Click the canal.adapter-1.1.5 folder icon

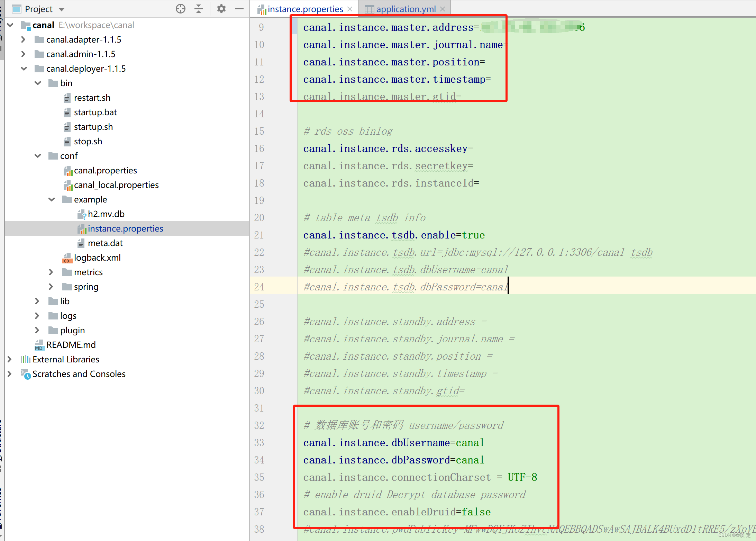point(39,39)
